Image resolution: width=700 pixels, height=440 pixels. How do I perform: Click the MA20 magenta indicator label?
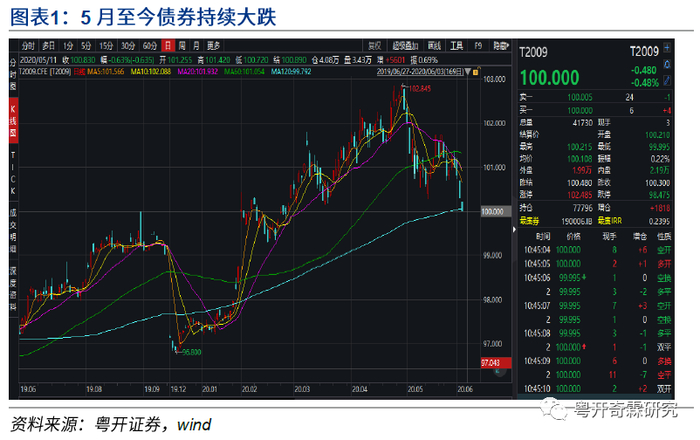pyautogui.click(x=197, y=71)
